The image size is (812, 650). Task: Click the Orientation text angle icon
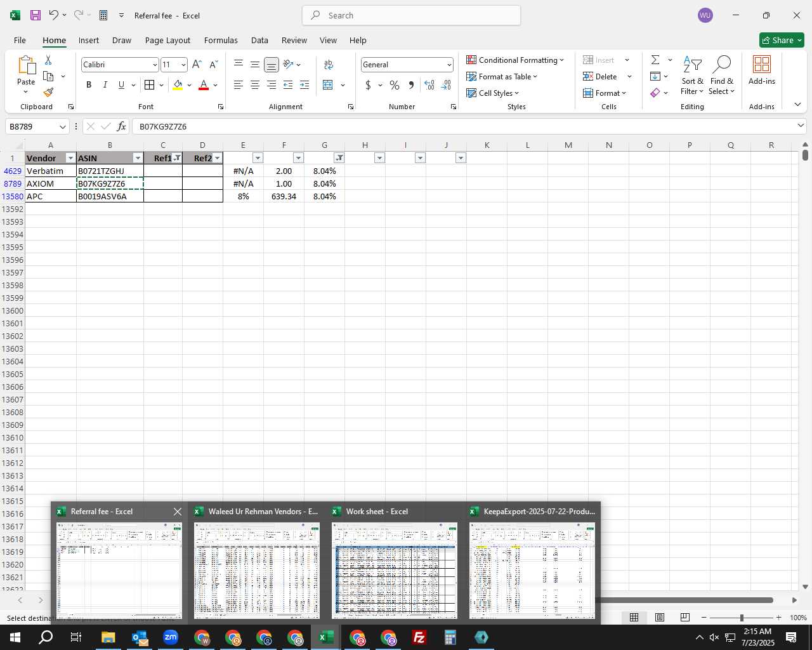pyautogui.click(x=289, y=64)
